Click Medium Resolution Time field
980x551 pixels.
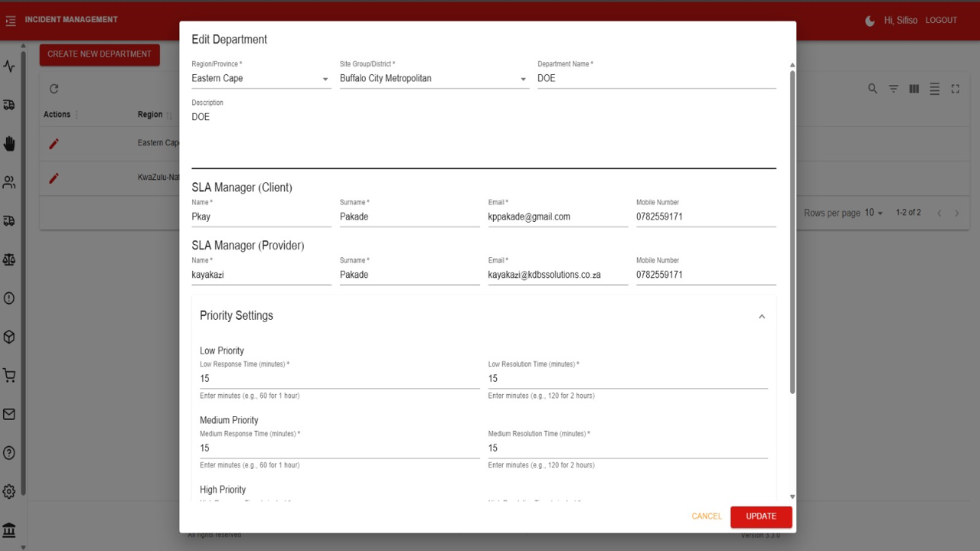point(628,448)
